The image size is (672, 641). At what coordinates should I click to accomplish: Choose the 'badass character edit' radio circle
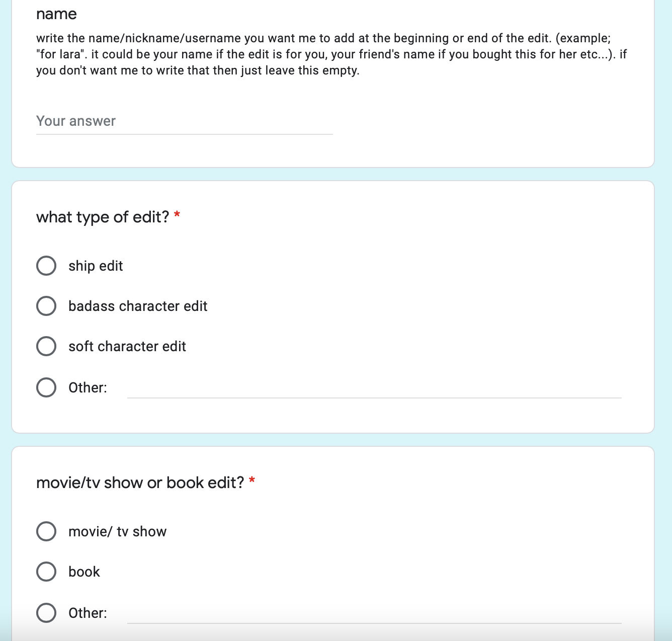(46, 306)
